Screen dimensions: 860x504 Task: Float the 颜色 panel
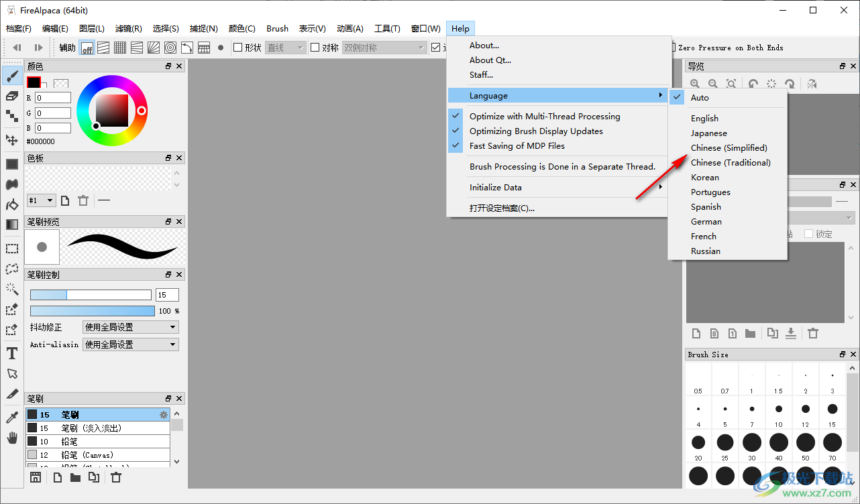coord(168,66)
